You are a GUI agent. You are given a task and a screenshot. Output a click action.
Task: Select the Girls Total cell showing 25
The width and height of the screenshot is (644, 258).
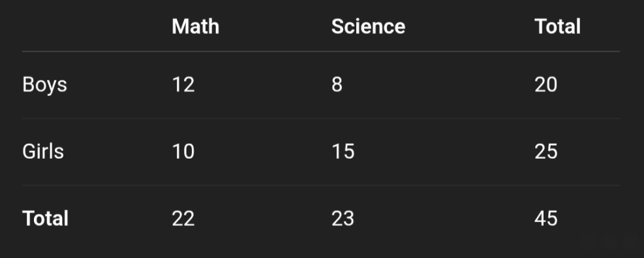click(x=546, y=152)
